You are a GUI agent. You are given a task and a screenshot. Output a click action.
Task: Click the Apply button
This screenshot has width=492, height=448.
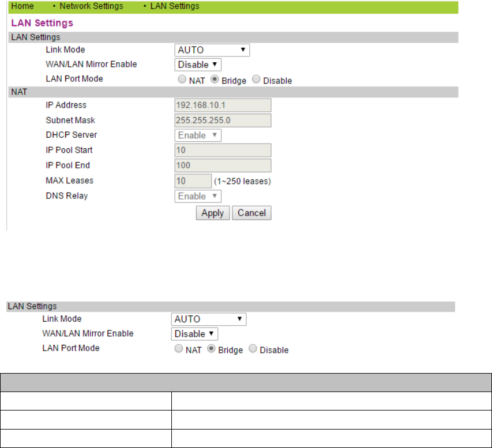pos(213,213)
